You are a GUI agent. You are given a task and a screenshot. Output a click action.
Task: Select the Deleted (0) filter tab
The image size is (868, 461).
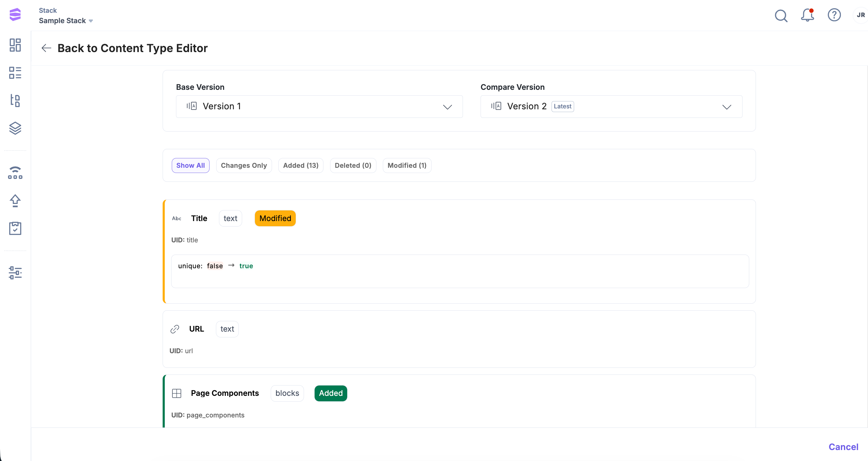(x=353, y=165)
